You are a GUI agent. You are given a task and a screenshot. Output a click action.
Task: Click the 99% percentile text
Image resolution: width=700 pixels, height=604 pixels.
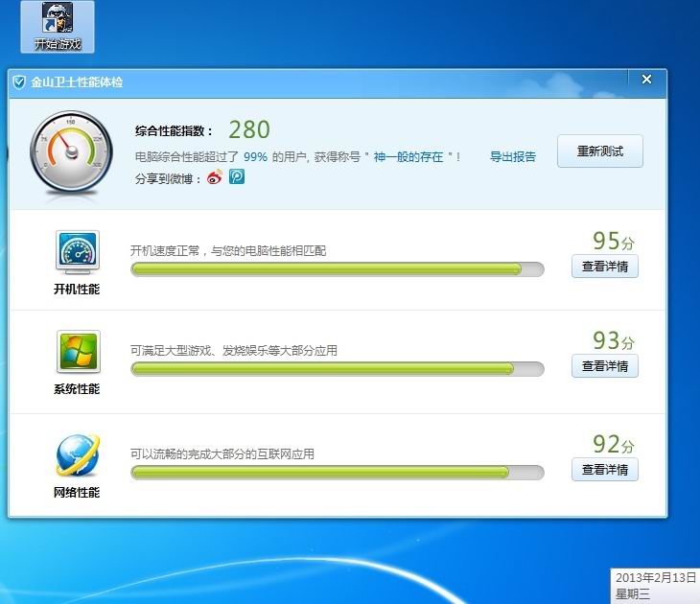click(x=255, y=156)
